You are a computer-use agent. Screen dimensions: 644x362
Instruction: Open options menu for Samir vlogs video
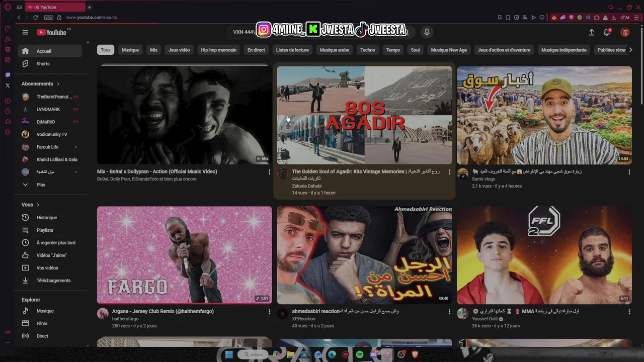pos(629,172)
